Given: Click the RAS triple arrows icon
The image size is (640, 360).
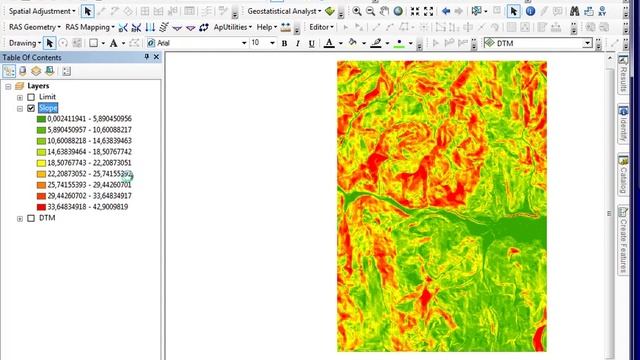Looking at the screenshot, I should tap(150, 27).
